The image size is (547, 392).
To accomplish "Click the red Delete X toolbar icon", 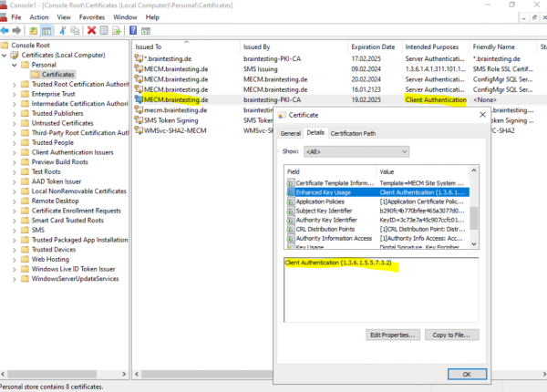I will 91,31.
